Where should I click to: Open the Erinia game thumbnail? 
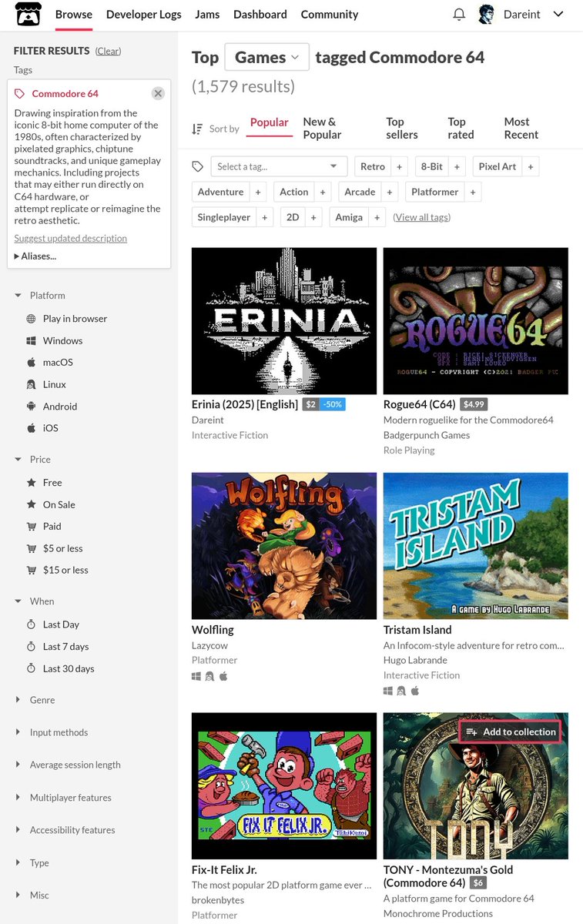coord(284,321)
